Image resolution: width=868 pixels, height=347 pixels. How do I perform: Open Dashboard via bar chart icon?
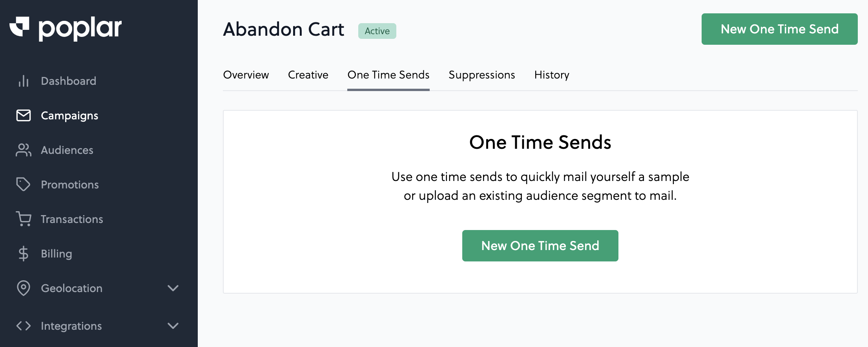tap(24, 81)
